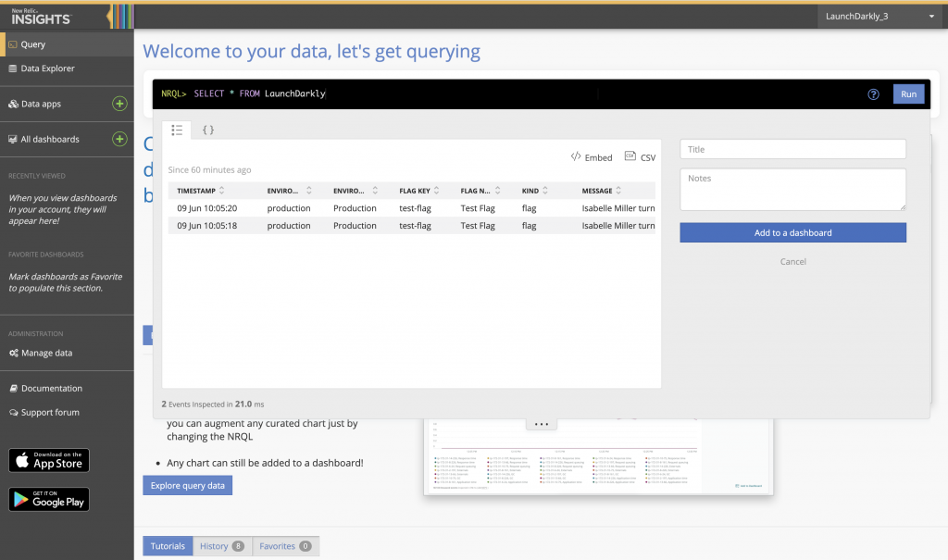948x560 pixels.
Task: Cancel adding to dashboard
Action: point(792,262)
